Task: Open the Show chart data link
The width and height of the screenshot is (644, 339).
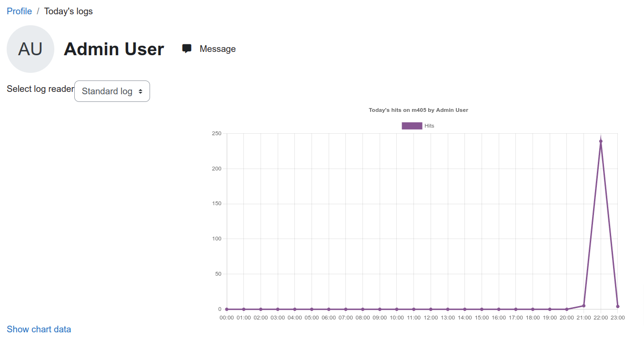Action: pyautogui.click(x=39, y=329)
